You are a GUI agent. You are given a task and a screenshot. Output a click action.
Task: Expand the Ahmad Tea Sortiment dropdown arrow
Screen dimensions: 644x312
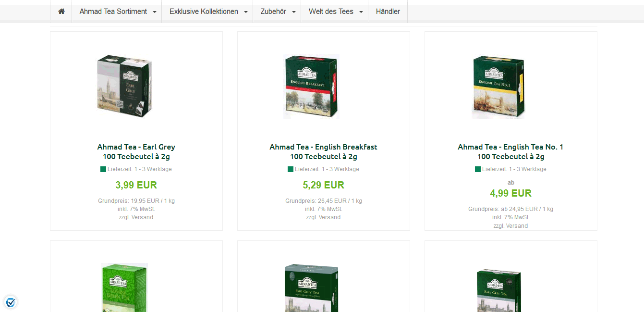coord(155,12)
